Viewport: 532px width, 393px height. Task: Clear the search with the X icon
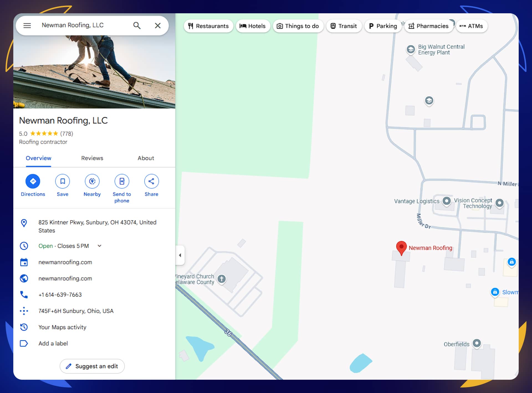pos(158,25)
